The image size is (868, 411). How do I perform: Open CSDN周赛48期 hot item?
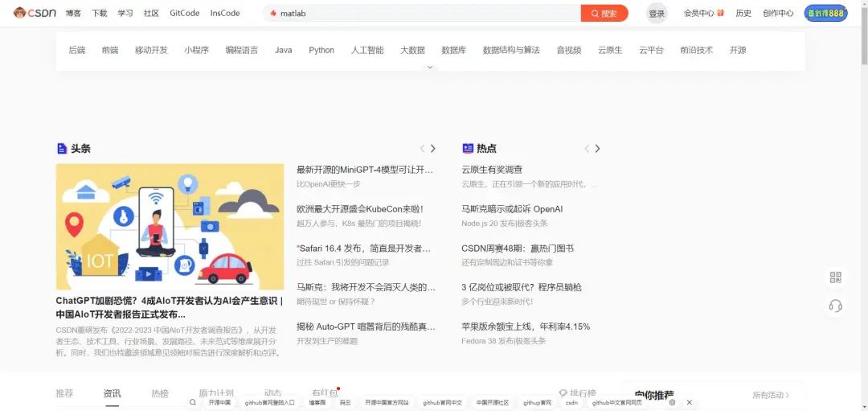(518, 248)
